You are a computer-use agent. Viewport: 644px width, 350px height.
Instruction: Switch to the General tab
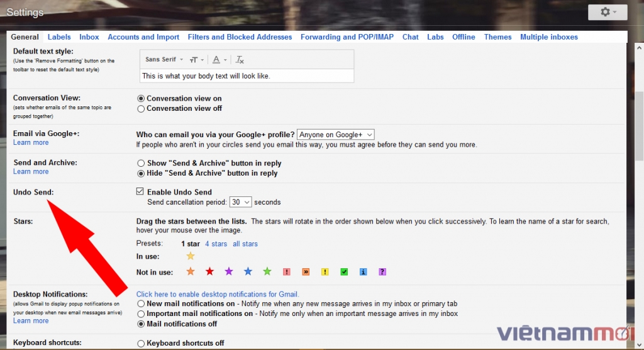[25, 37]
